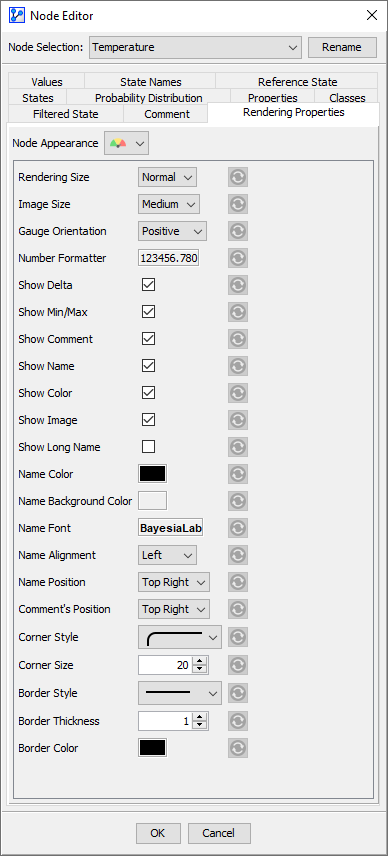Open the Border Color black swatch
Image resolution: width=388 pixels, height=856 pixels.
click(x=152, y=748)
